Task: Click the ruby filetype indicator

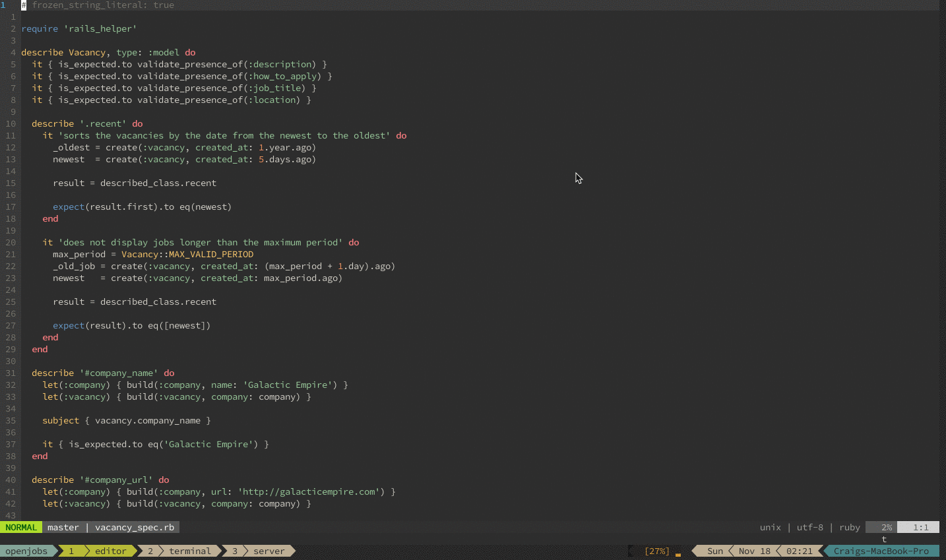Action: click(x=850, y=528)
